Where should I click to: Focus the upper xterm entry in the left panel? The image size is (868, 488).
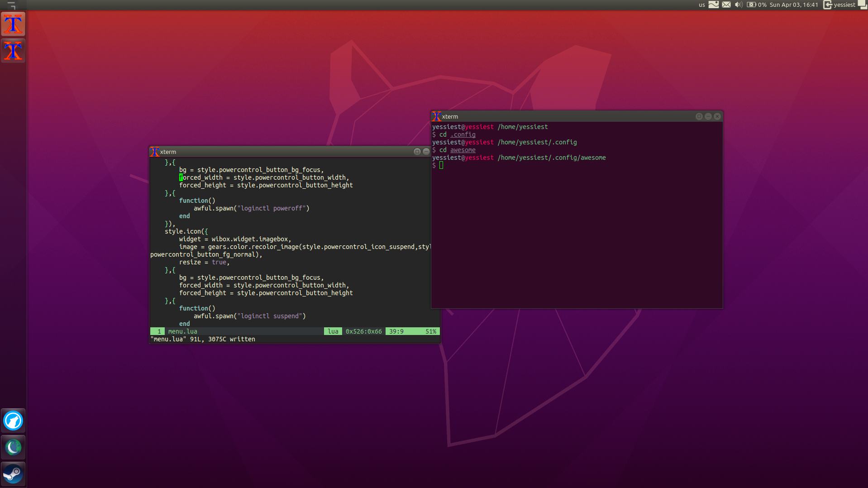point(13,24)
